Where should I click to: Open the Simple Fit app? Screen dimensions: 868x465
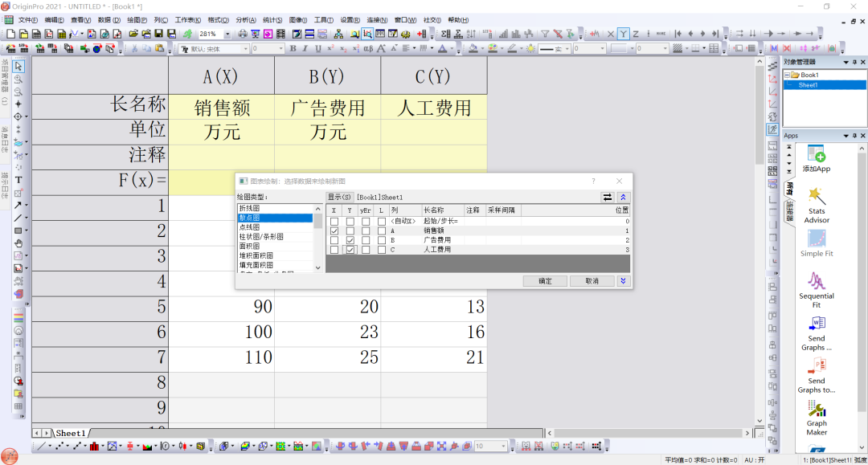point(817,239)
